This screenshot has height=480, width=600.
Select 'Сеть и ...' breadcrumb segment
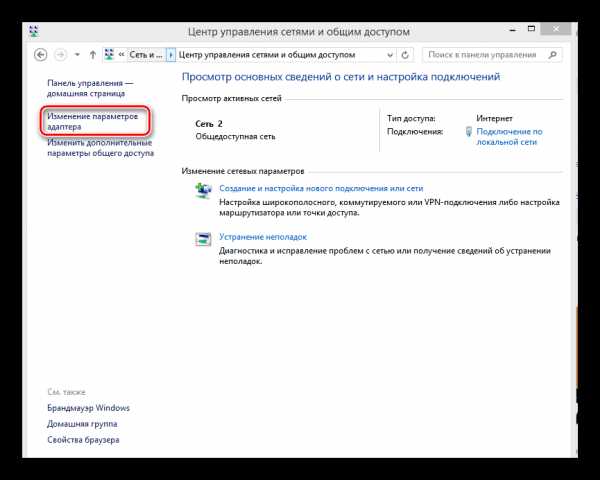tap(145, 55)
